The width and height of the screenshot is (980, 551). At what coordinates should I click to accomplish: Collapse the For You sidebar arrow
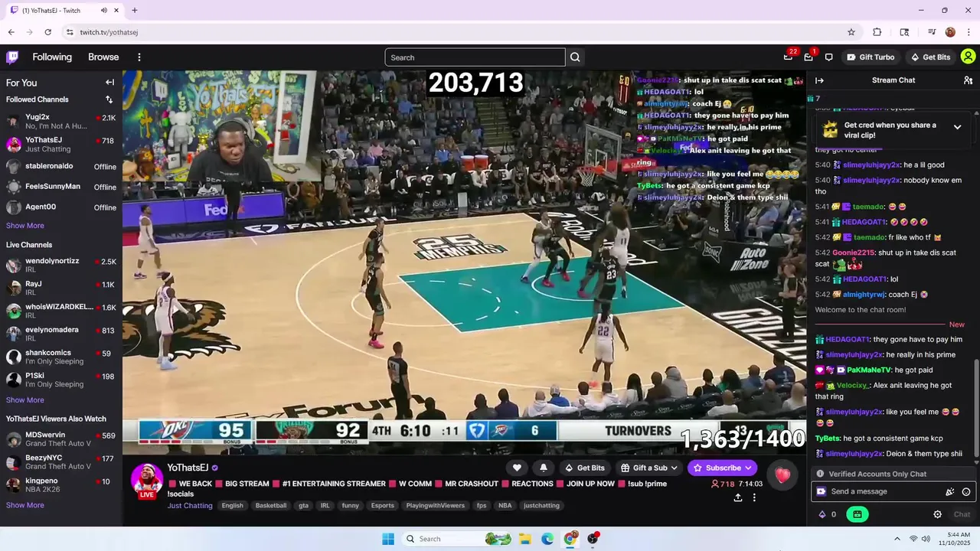click(109, 83)
